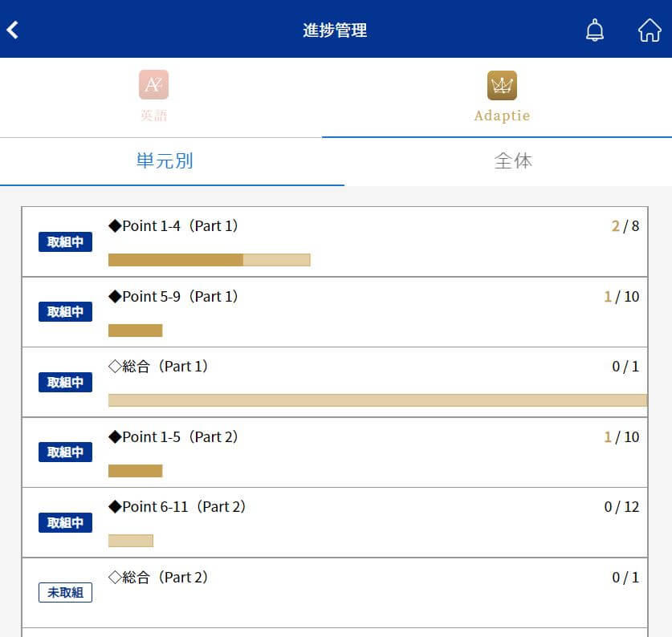Open 総合 (Part 1) unit title

[158, 367]
